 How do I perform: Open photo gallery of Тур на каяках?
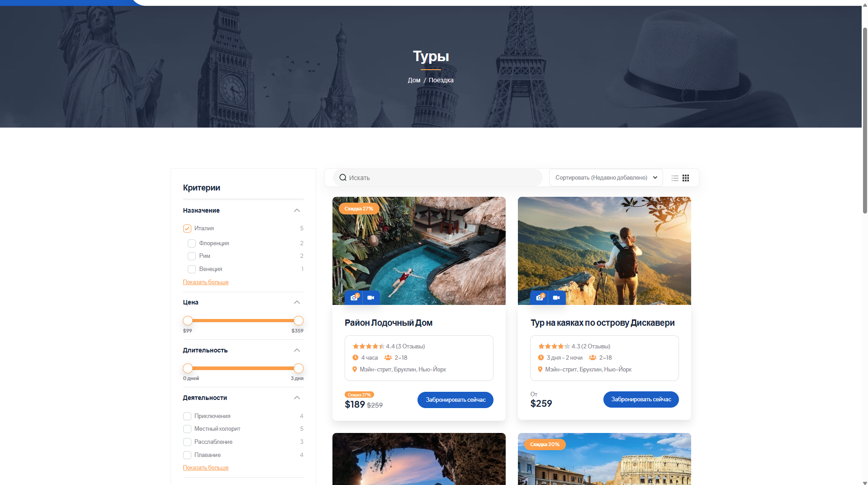539,298
